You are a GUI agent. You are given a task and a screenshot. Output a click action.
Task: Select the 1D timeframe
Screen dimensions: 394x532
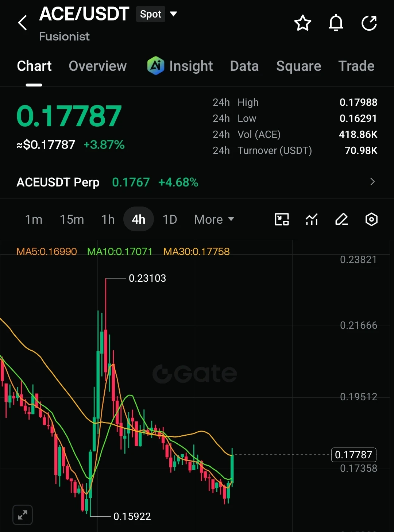click(170, 219)
